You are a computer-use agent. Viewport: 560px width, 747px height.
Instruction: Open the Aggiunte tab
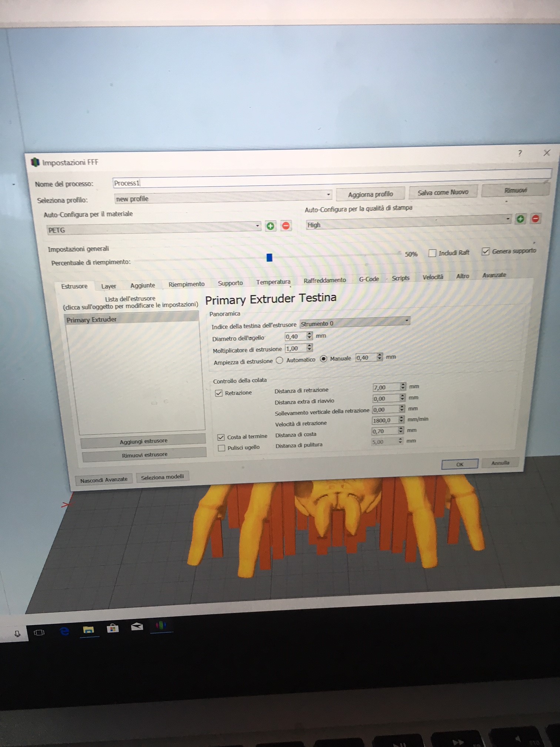[x=143, y=285]
